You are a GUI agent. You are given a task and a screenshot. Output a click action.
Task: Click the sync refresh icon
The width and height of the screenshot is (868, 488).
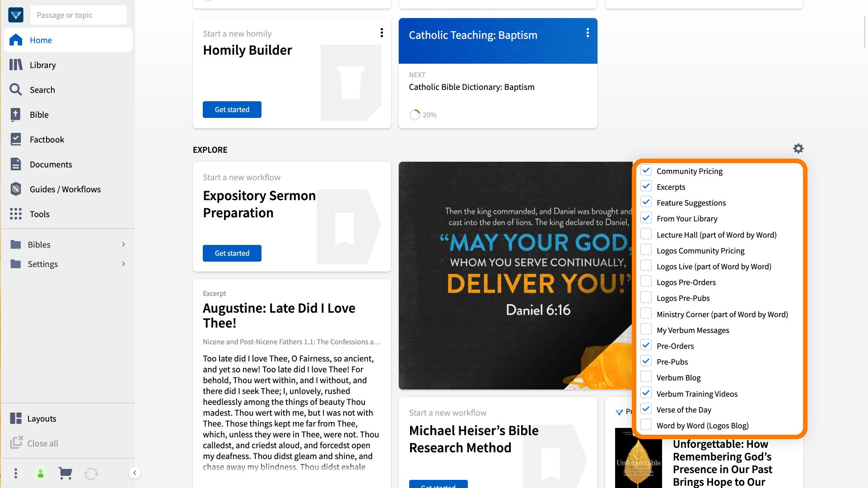point(91,473)
